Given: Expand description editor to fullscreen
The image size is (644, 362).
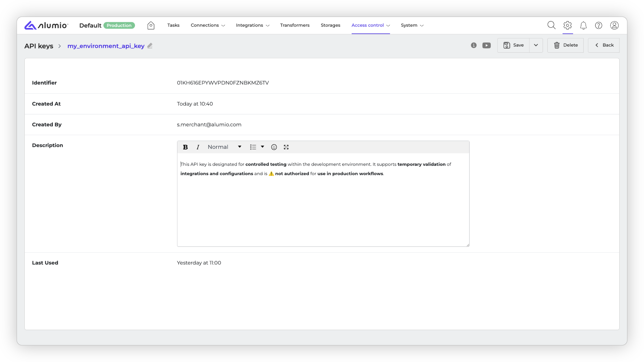Looking at the screenshot, I should pos(286,147).
